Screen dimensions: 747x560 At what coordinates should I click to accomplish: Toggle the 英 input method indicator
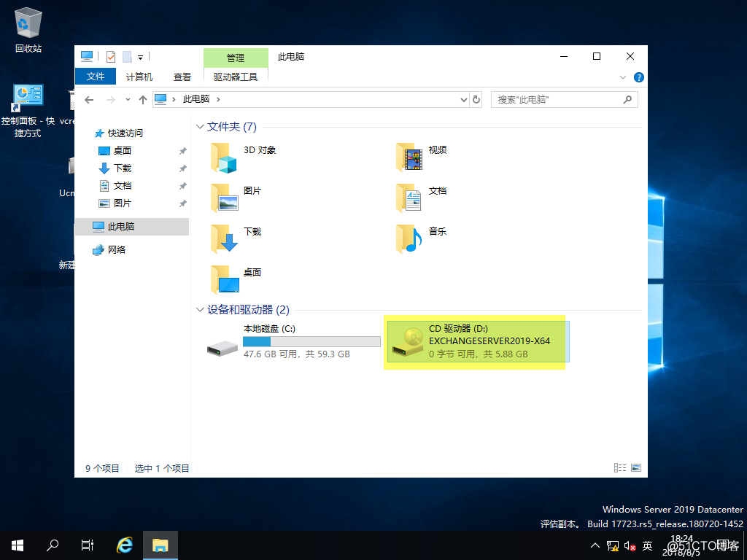point(647,545)
